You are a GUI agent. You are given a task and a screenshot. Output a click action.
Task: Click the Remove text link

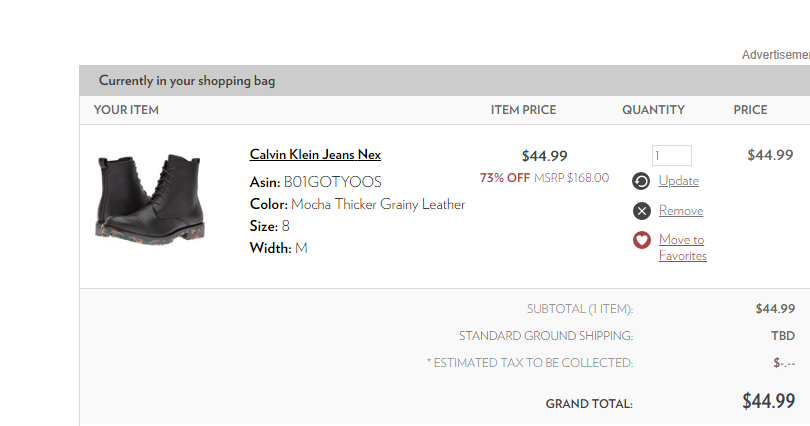point(681,211)
